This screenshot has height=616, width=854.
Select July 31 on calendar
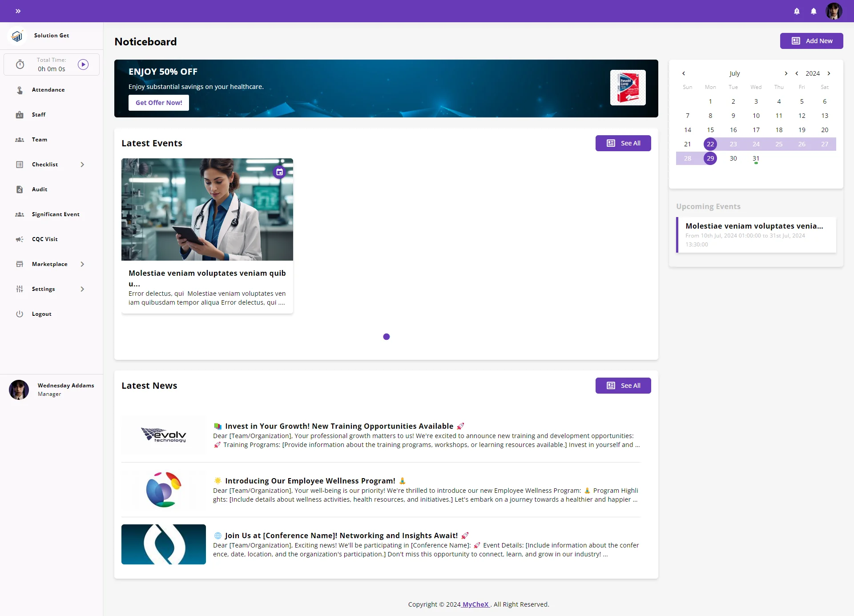pyautogui.click(x=756, y=158)
